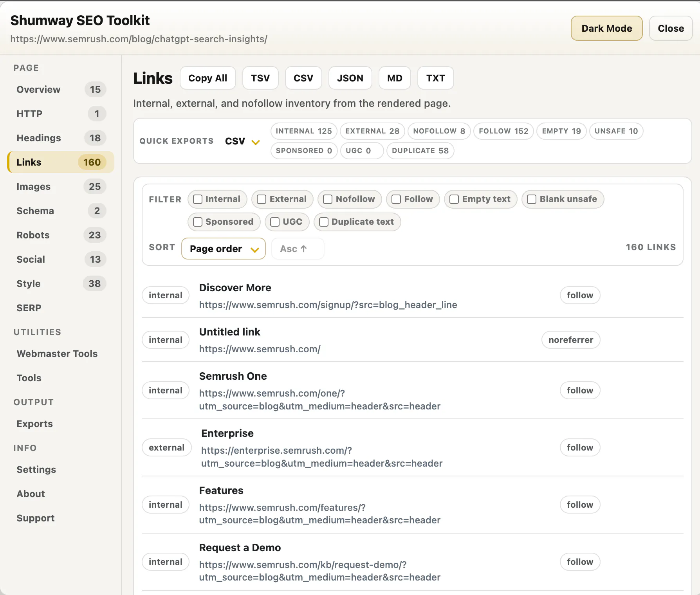Click the follow tag on Request a Demo row
This screenshot has height=595, width=700.
tap(580, 562)
